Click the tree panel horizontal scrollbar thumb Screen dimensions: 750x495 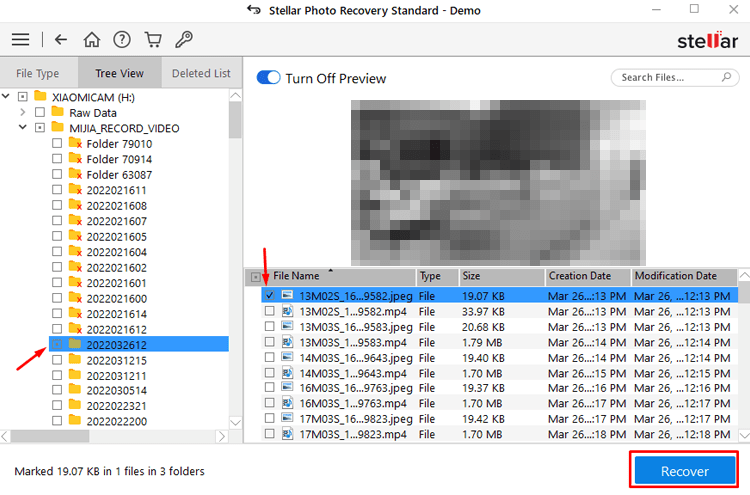coord(50,436)
